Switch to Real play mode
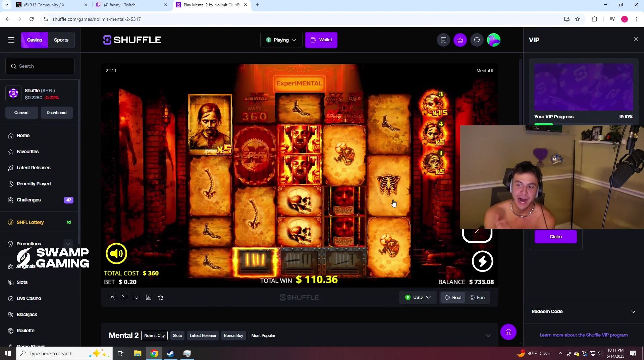Viewport: 644px width, 360px height. tap(453, 297)
